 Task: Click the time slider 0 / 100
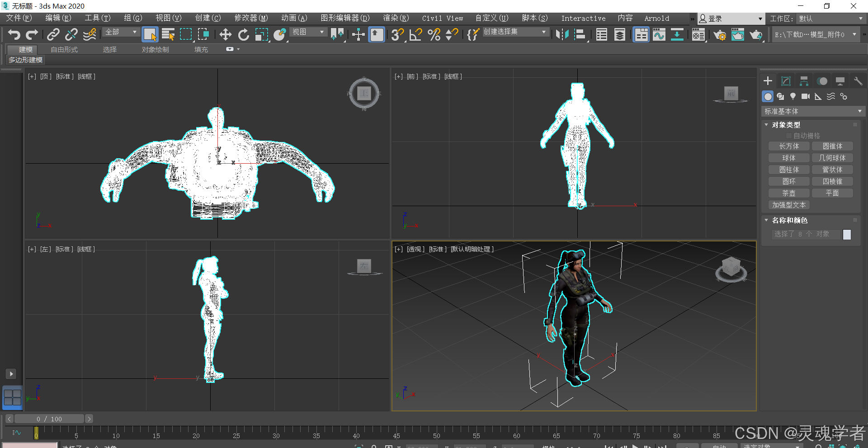pyautogui.click(x=49, y=419)
